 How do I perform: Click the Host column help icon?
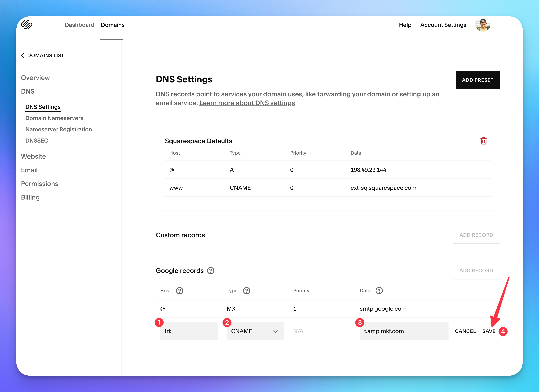click(180, 291)
